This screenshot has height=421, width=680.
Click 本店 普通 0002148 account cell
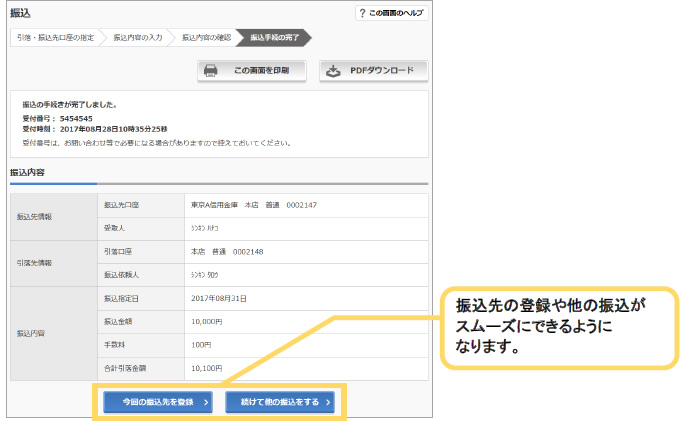pyautogui.click(x=306, y=252)
